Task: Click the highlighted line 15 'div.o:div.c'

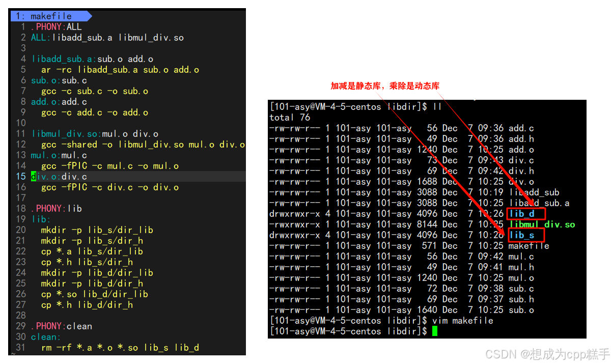Action: pyautogui.click(x=59, y=177)
